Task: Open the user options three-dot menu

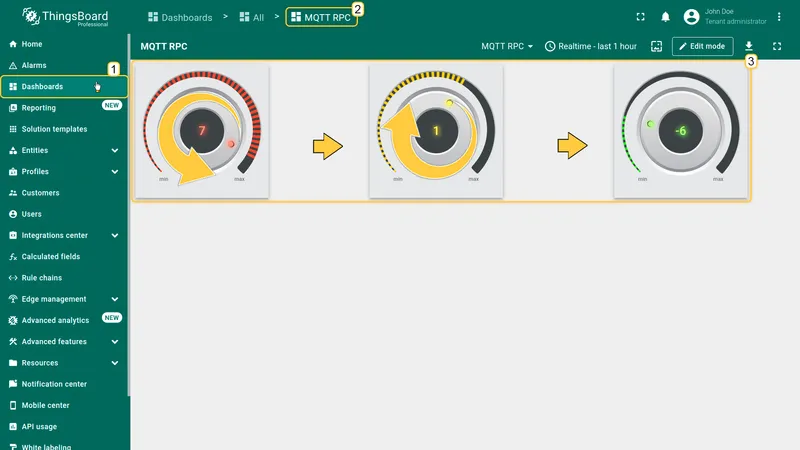Action: pyautogui.click(x=779, y=17)
